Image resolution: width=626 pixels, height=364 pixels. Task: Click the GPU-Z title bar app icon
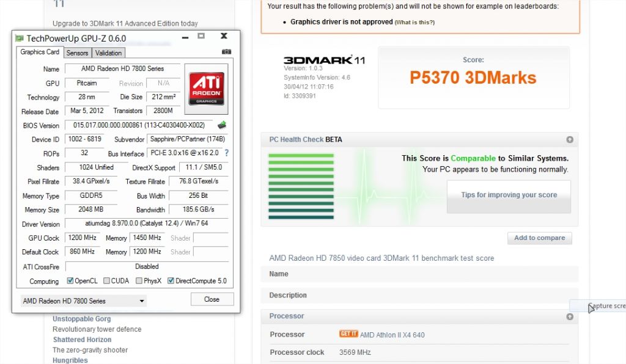point(19,38)
